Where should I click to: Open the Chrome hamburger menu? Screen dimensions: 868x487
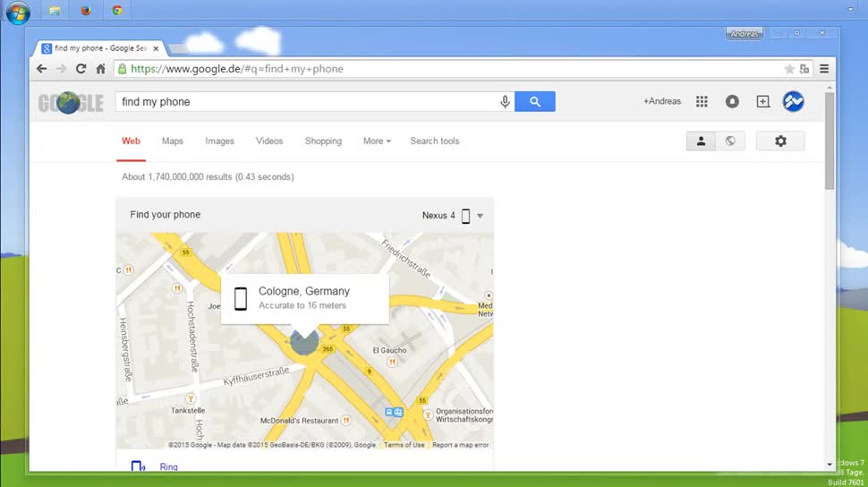click(x=824, y=69)
